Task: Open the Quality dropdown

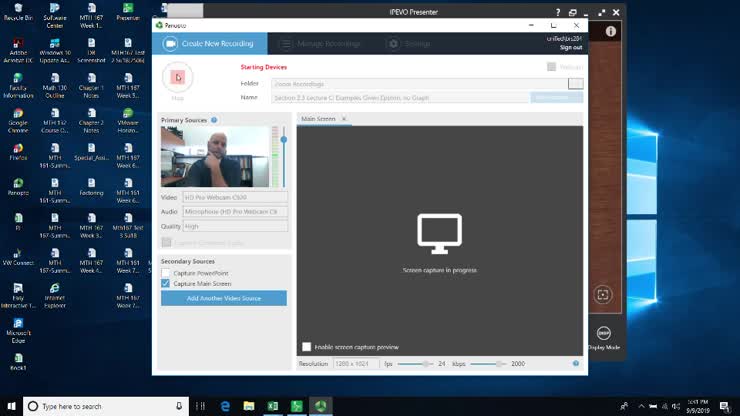Action: tap(235, 226)
